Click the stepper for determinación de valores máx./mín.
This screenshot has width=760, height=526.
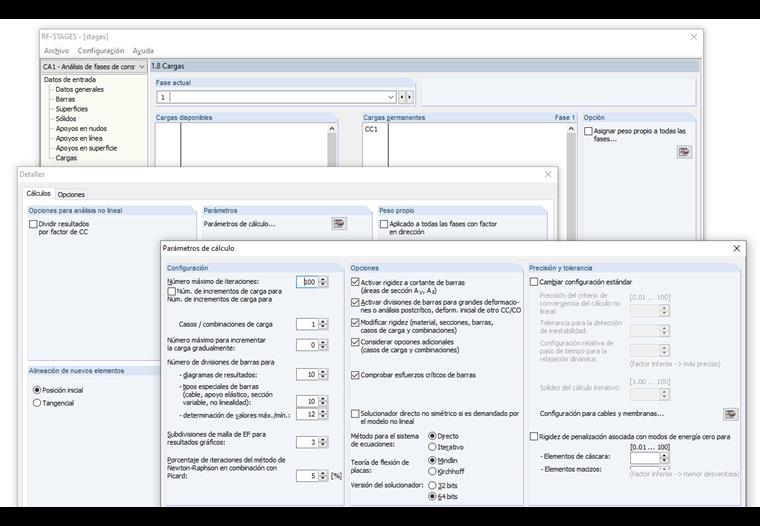click(x=323, y=414)
